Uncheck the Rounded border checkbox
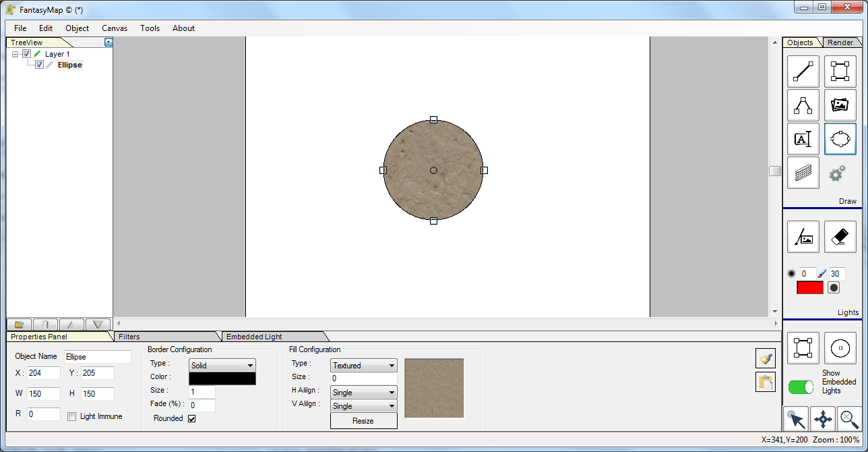Image resolution: width=868 pixels, height=452 pixels. 192,418
